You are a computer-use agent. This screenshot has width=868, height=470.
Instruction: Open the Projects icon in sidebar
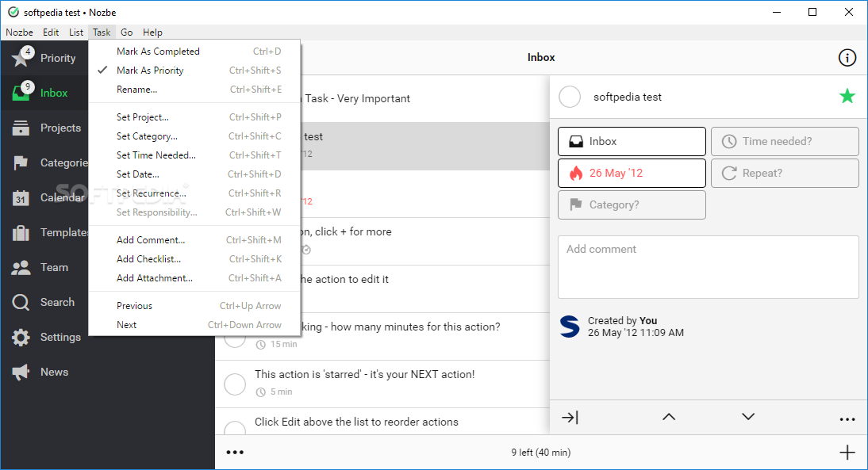point(21,128)
